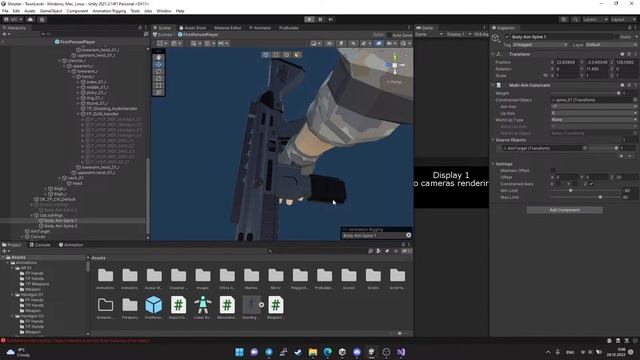
Task: Open the Scripts folder in Assets grid
Action: pos(373,276)
